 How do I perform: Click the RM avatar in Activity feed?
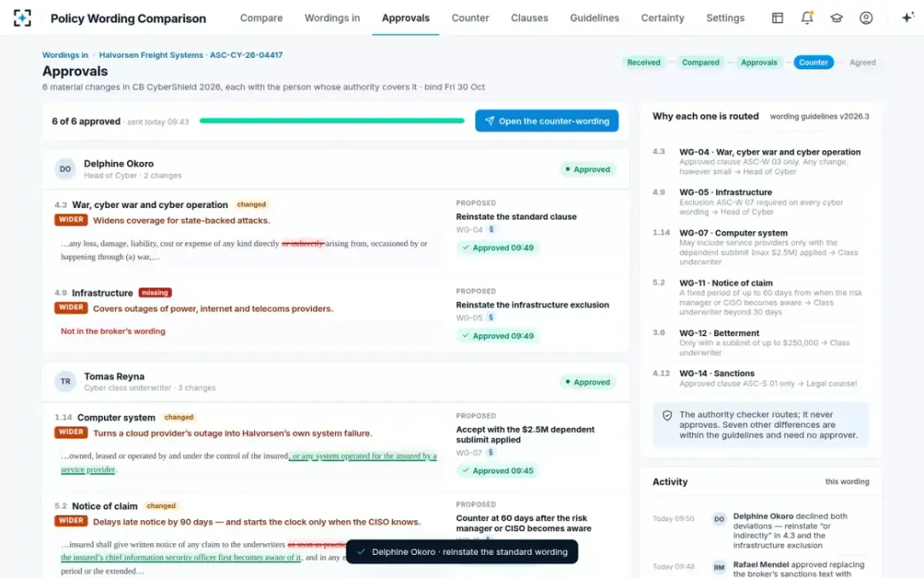click(x=719, y=567)
